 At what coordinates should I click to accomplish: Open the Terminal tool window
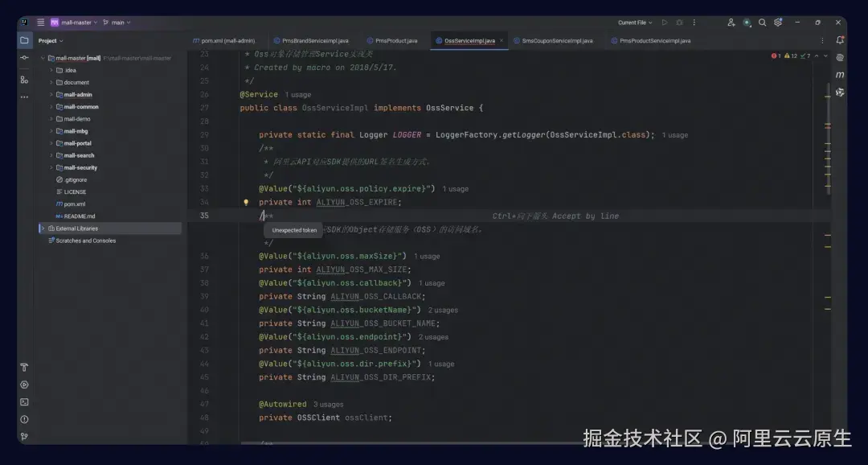click(x=24, y=401)
